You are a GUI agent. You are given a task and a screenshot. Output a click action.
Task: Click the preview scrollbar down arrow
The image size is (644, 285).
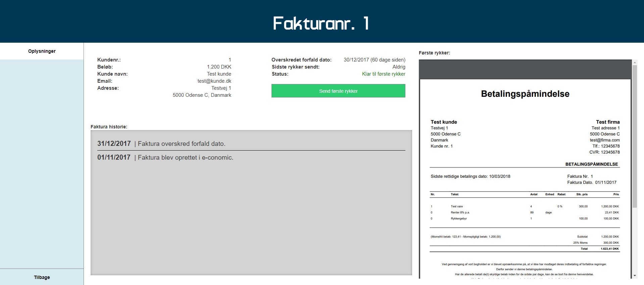(634, 276)
